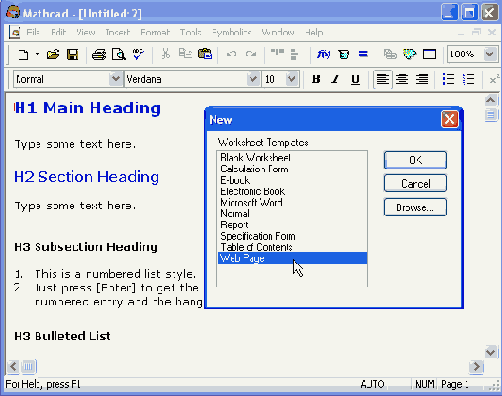Click the horizontal scrollbar left arrow
Screen dimensions: 502x396
[13, 367]
